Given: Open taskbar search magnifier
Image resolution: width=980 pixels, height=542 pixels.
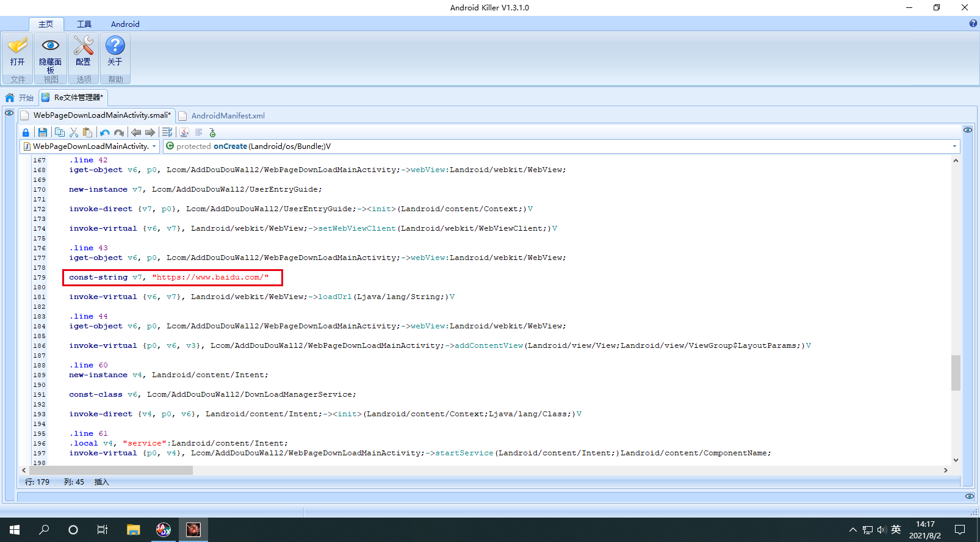Looking at the screenshot, I should pos(44,530).
